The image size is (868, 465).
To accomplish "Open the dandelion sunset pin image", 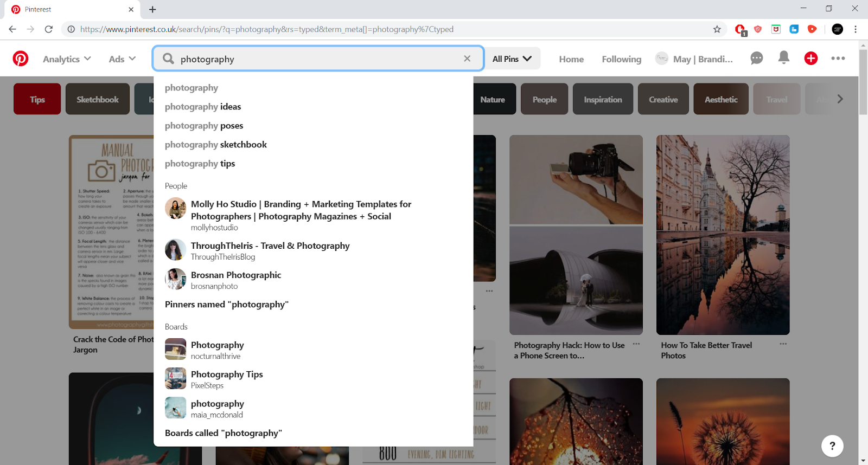I will (x=723, y=422).
